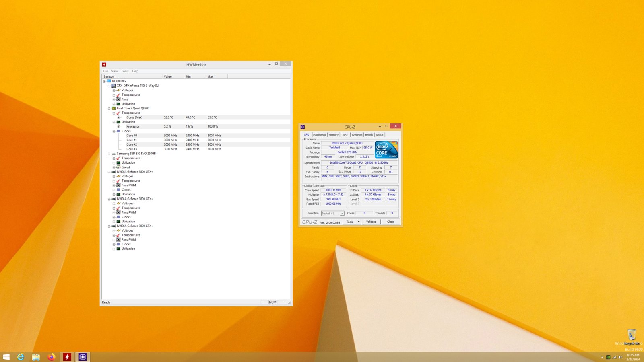Collapse the XFX nForce 780i 3-Way SLI node
The image size is (644, 362).
[109, 86]
